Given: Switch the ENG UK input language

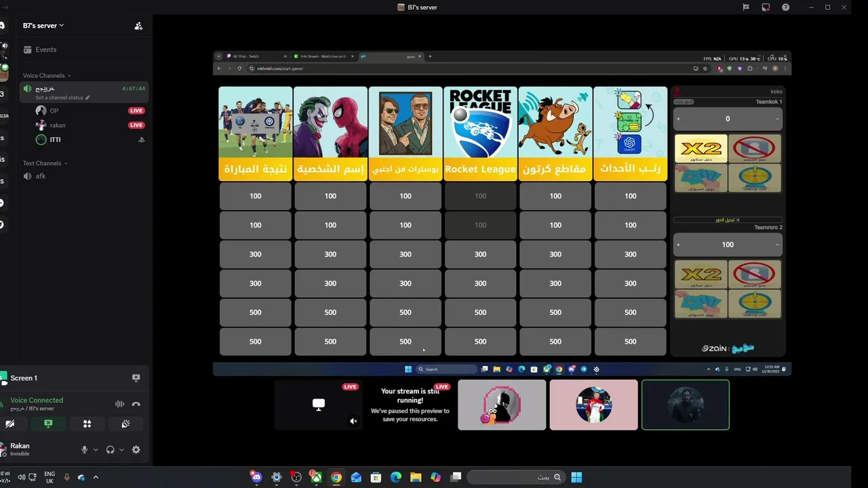Looking at the screenshot, I should coord(50,477).
